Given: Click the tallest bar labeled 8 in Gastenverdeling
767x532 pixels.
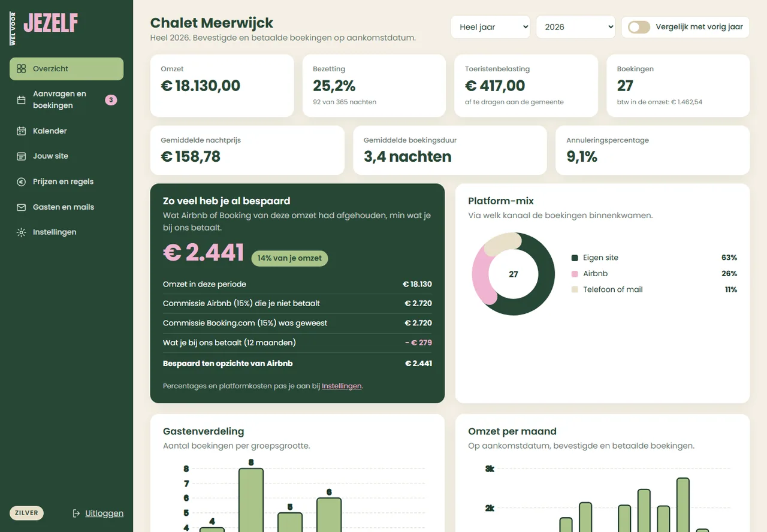Looking at the screenshot, I should tap(251, 500).
